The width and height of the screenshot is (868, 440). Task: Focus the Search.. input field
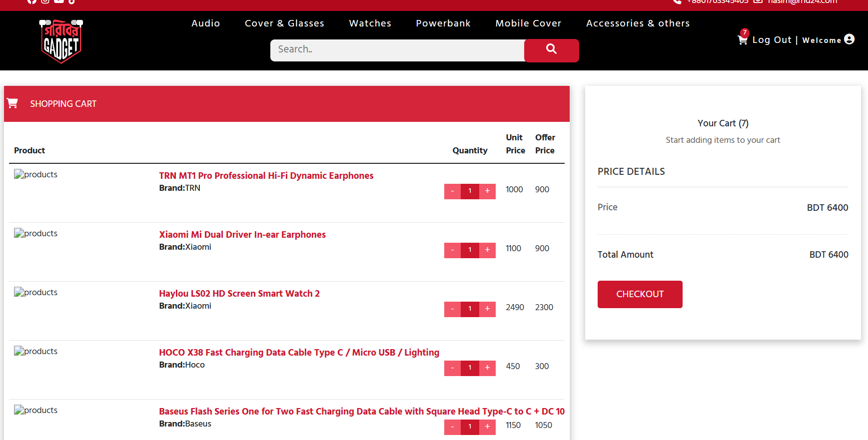coord(397,50)
